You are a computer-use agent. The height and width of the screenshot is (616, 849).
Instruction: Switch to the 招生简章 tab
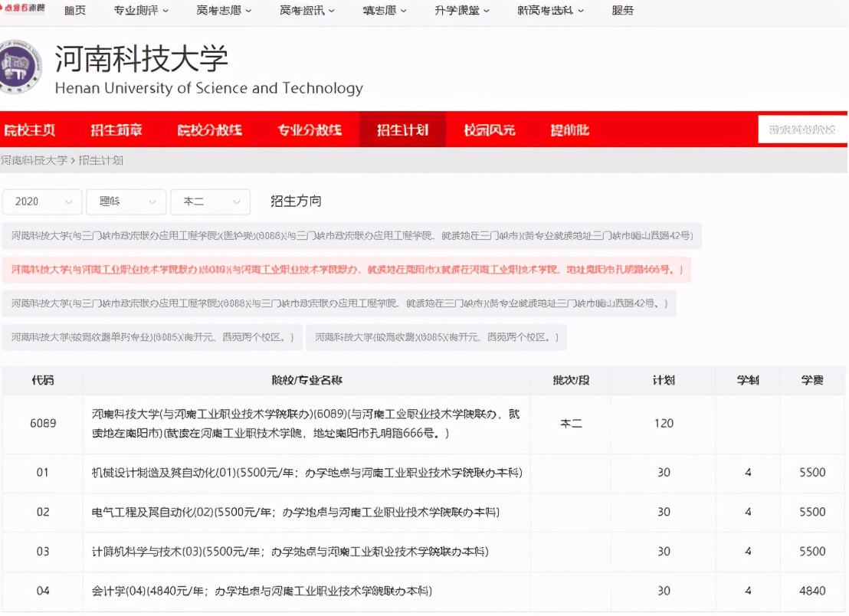[x=118, y=129]
